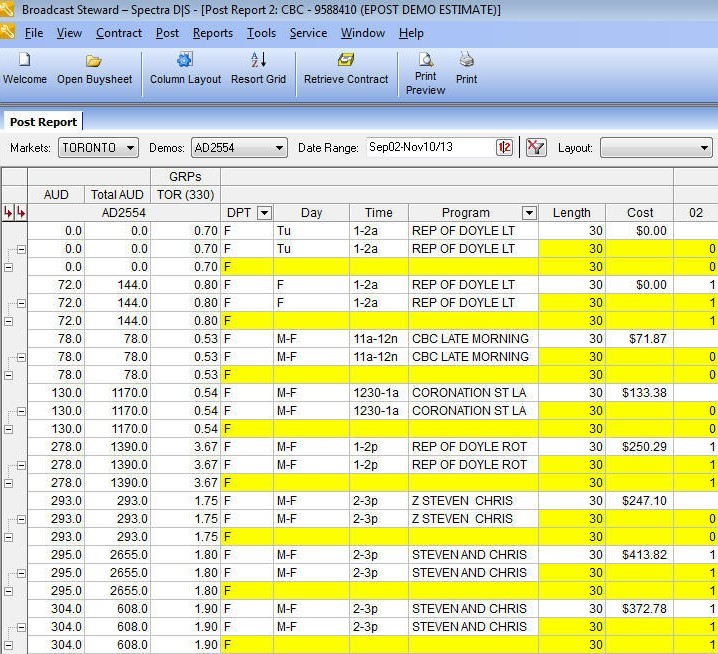This screenshot has width=718, height=654.
Task: Click the Cost column header
Action: (x=640, y=213)
